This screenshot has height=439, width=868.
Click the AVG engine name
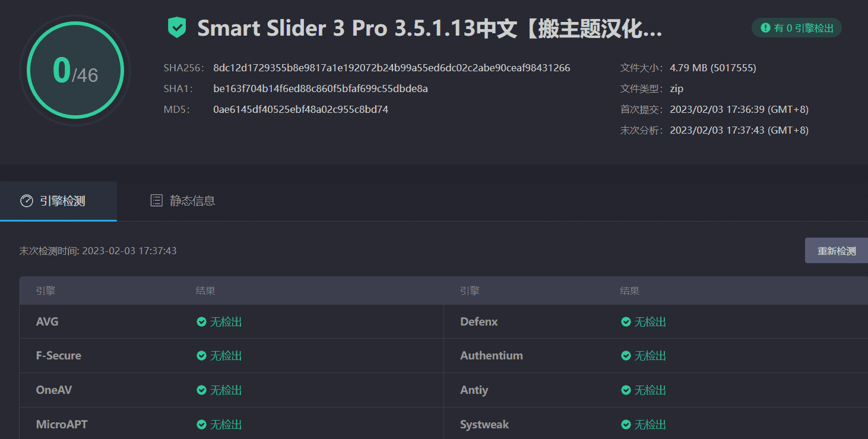[x=47, y=322]
